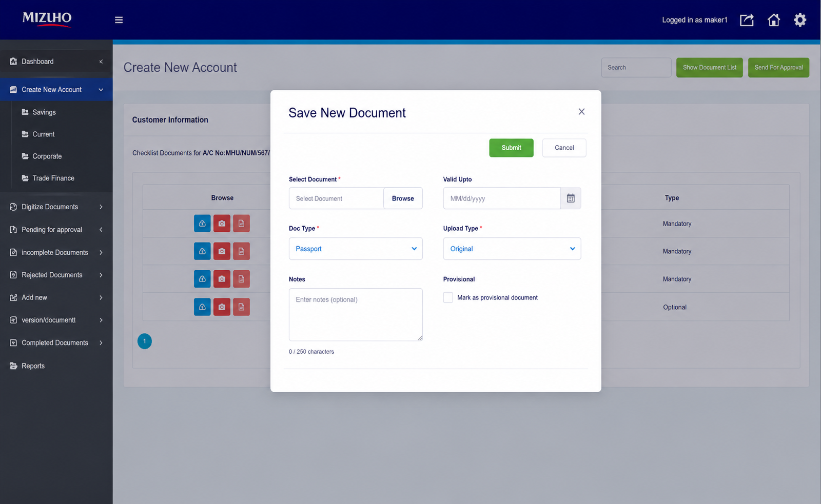Open the Upload Type dropdown showing Original
The width and height of the screenshot is (821, 504).
(512, 249)
